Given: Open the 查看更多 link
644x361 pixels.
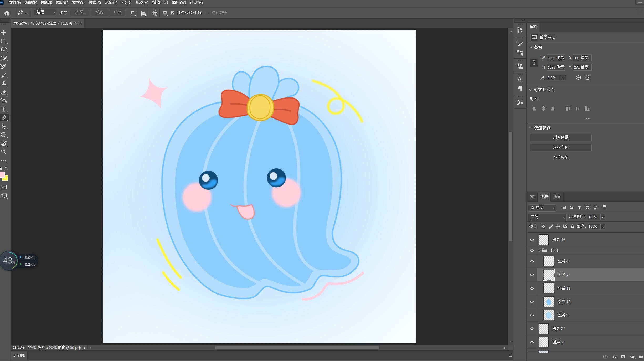Looking at the screenshot, I should coord(561,157).
